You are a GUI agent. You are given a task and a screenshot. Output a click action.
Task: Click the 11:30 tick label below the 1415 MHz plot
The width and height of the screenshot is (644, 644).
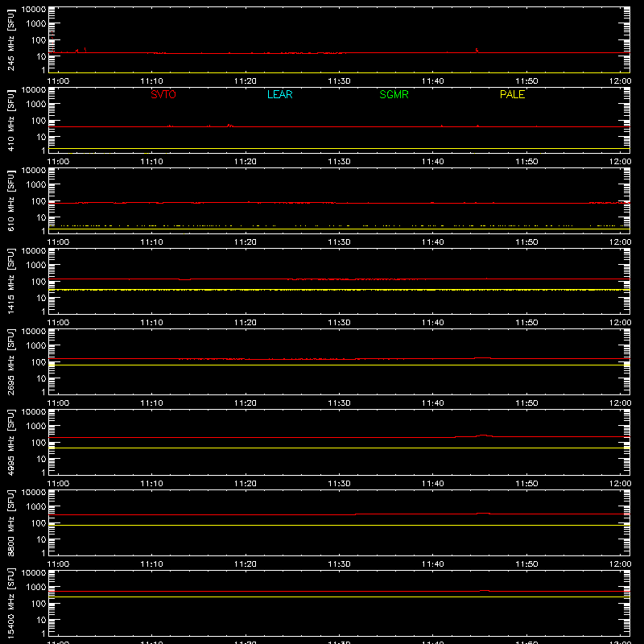coord(339,323)
